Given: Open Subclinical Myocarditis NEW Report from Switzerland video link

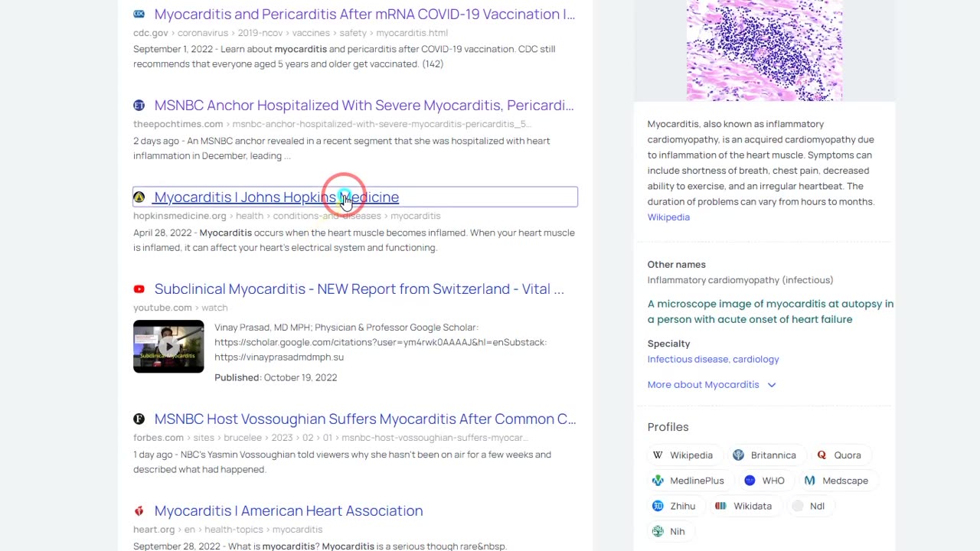Looking at the screenshot, I should pyautogui.click(x=359, y=289).
